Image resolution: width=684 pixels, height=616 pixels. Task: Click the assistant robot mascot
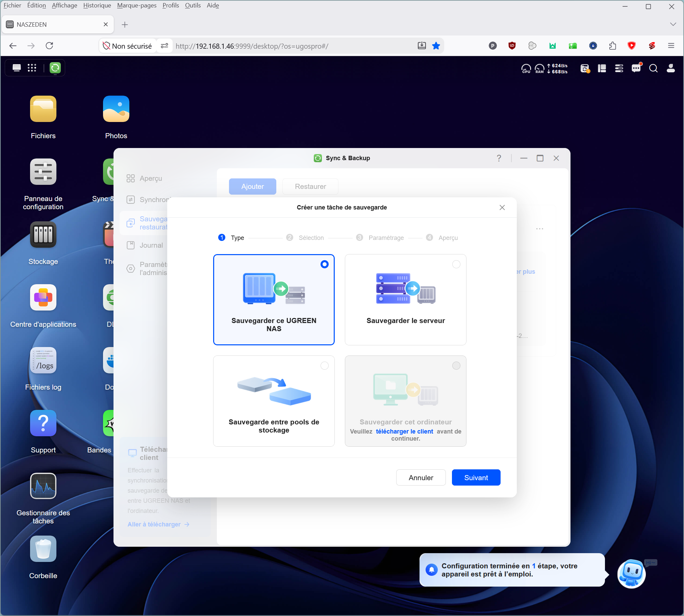click(631, 574)
